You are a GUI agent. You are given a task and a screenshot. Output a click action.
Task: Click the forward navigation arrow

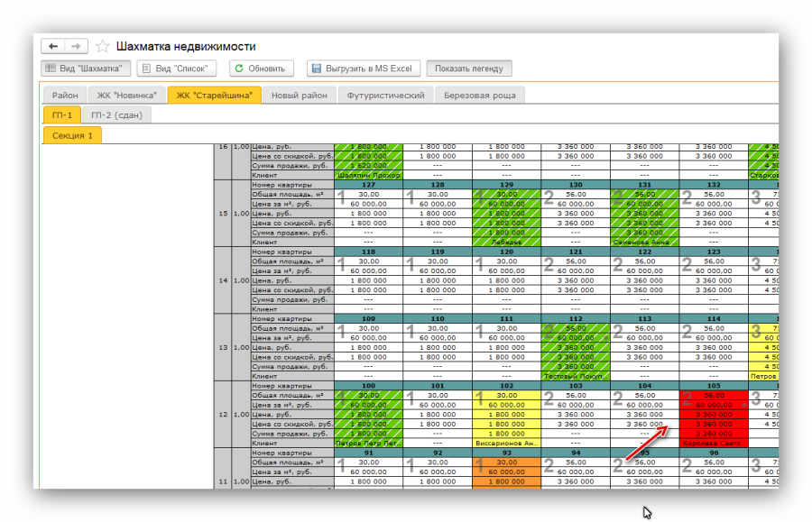pyautogui.click(x=77, y=46)
